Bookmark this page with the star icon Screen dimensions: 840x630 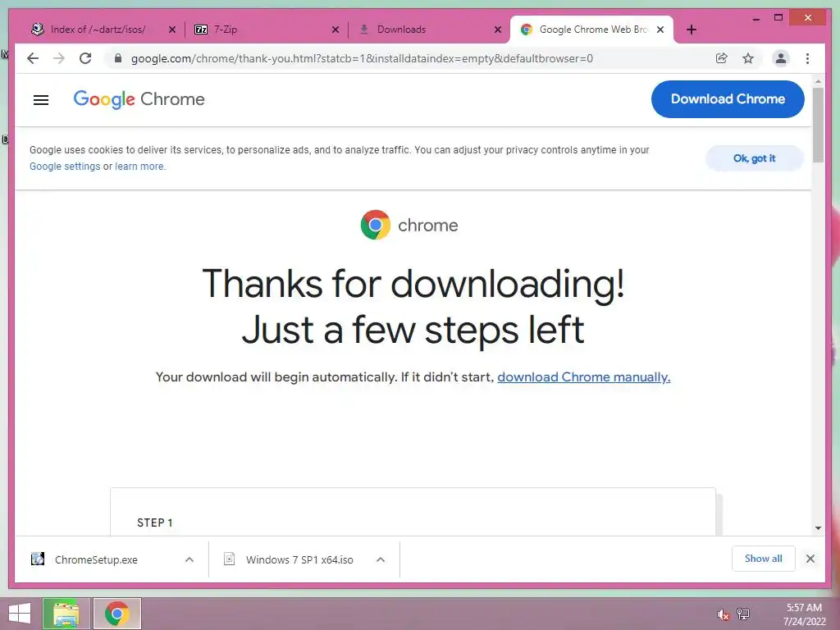click(748, 58)
